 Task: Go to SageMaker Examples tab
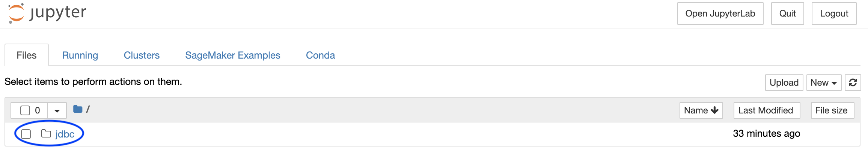233,55
